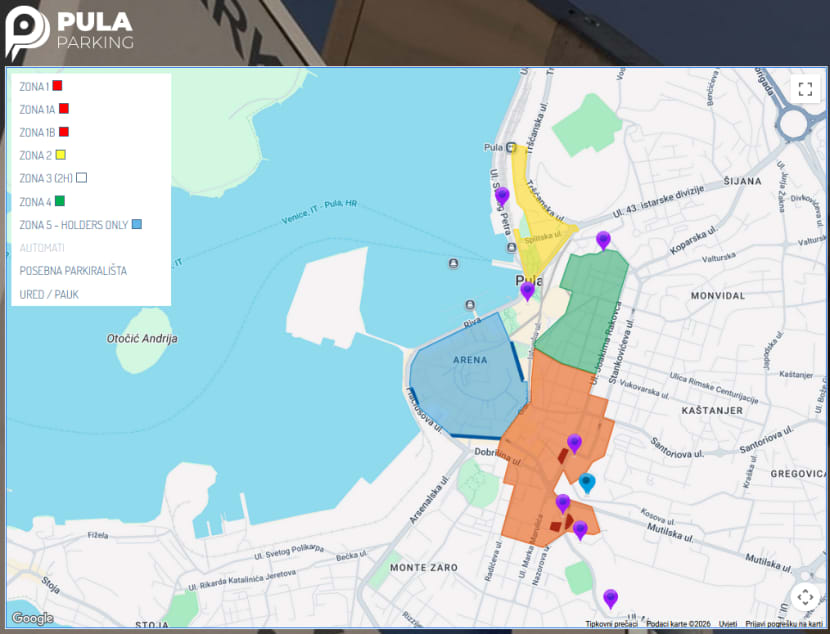Toggle ZONA 3 (2H) layer
The image size is (830, 634).
point(53,178)
